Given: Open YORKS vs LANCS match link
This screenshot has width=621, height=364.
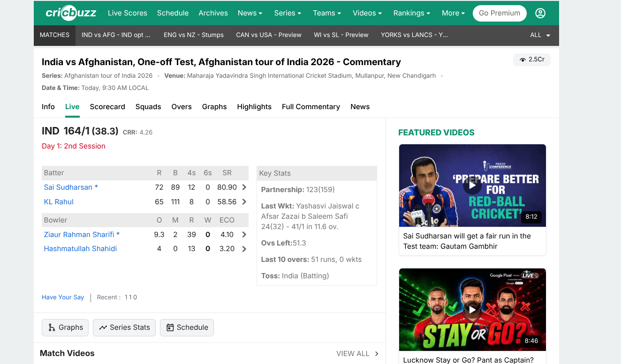Looking at the screenshot, I should click(x=414, y=35).
